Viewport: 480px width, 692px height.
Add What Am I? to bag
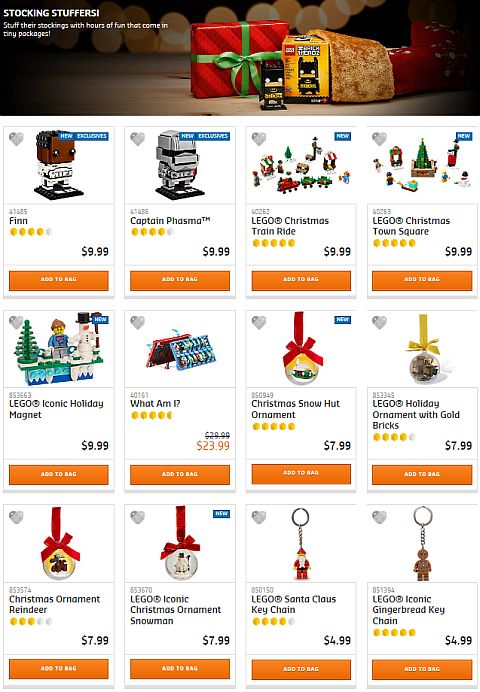click(x=180, y=474)
